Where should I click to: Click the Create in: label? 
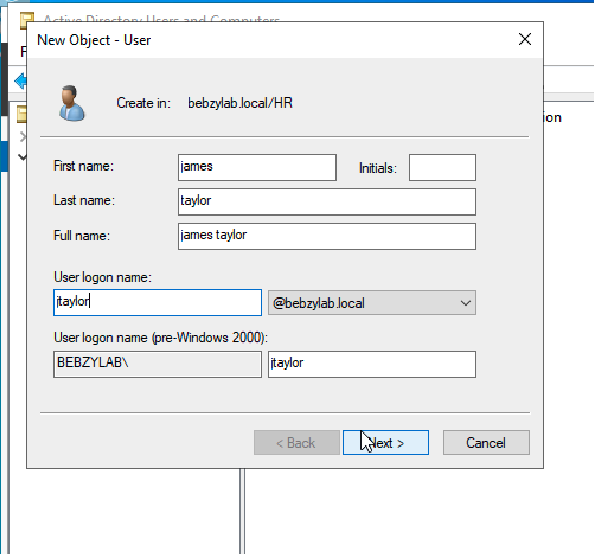tap(144, 103)
